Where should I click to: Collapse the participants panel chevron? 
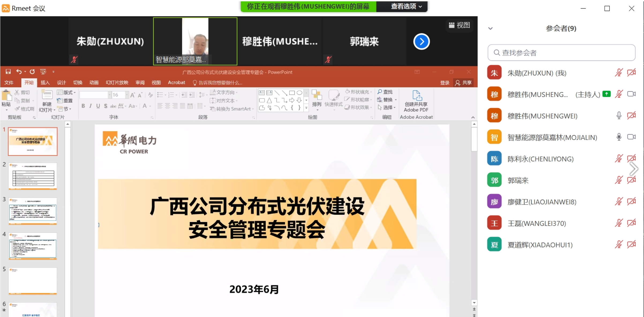490,28
